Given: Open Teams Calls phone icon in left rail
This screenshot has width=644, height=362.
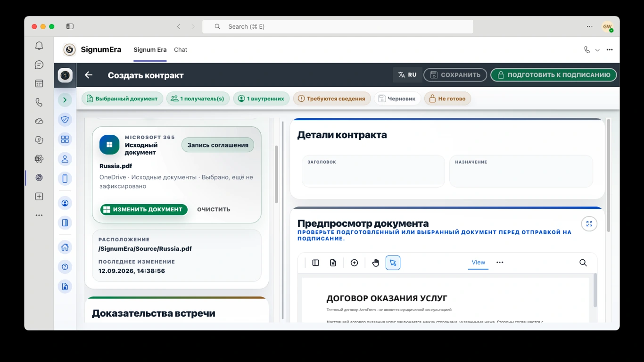Looking at the screenshot, I should [39, 102].
